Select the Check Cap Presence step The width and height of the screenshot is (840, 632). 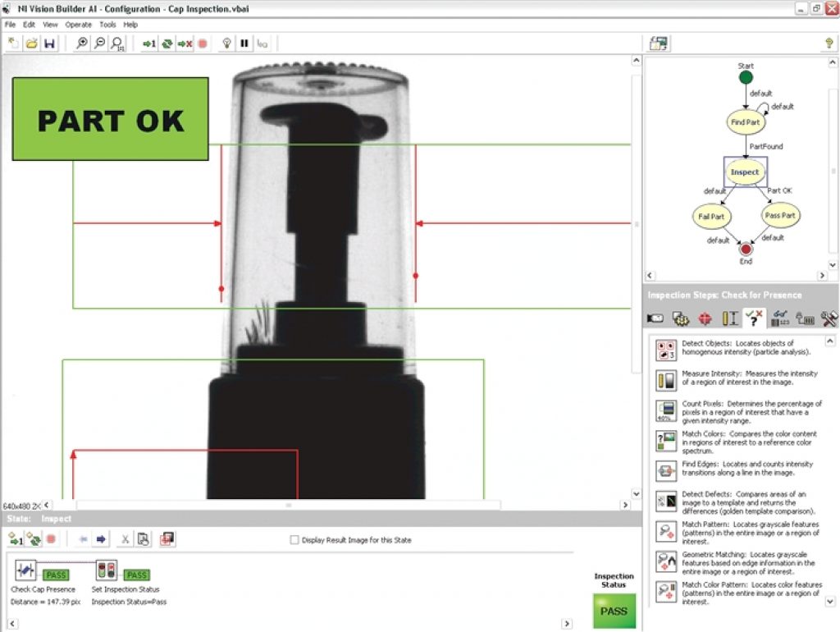25,571
